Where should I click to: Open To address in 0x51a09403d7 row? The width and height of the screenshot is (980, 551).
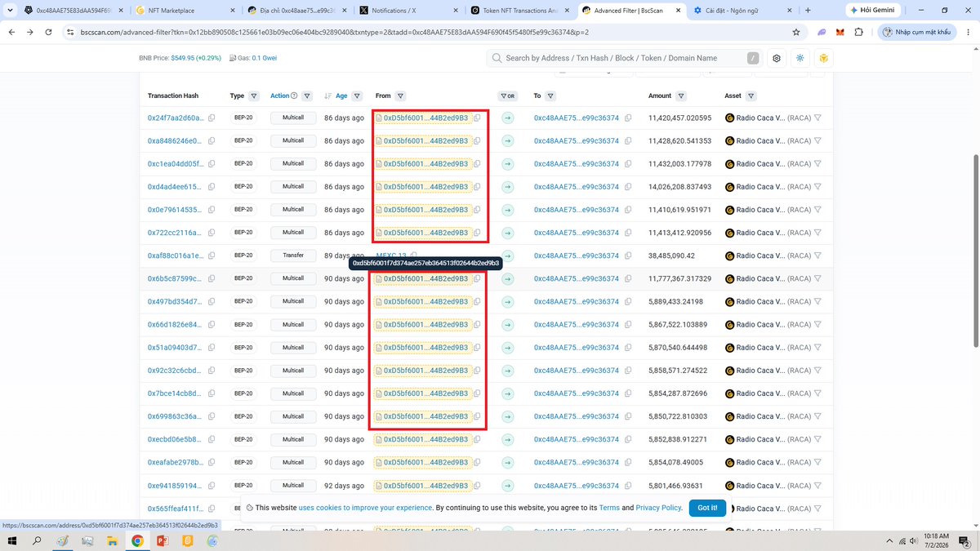(x=577, y=347)
